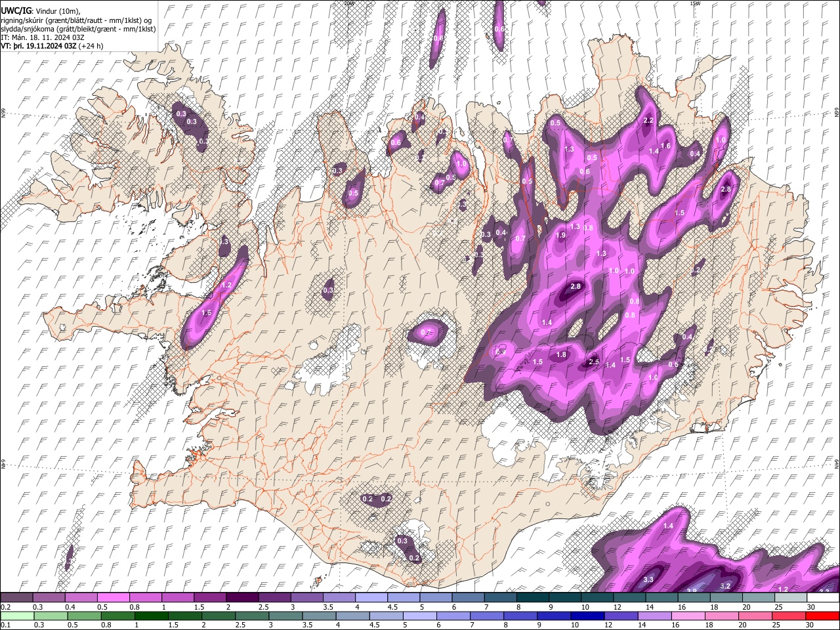Click the 14 light violet lower legend swatch
This screenshot has width=840, height=630.
click(654, 616)
